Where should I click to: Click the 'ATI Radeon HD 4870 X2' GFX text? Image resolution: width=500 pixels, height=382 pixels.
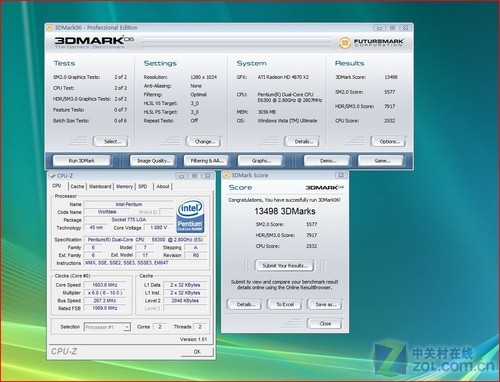283,77
